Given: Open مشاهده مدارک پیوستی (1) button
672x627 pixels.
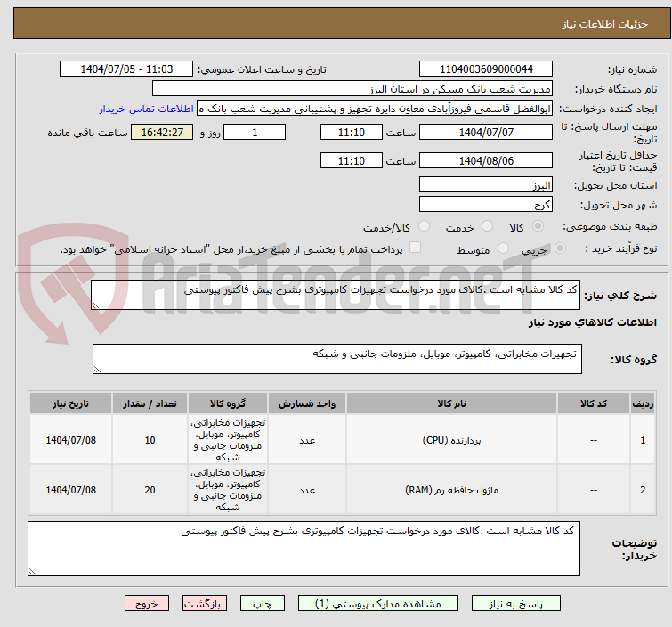Looking at the screenshot, I should coord(378,604).
